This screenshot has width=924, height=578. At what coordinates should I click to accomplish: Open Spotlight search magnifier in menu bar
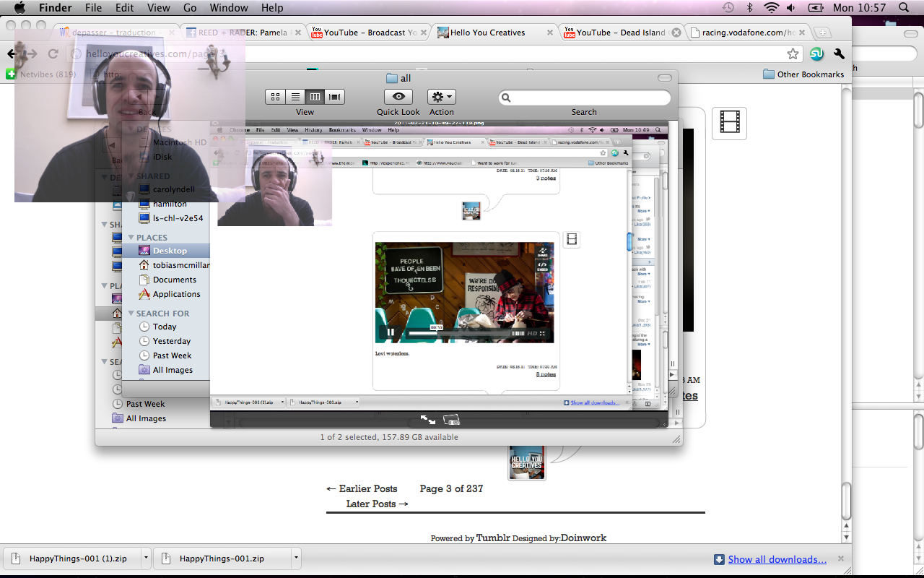coord(904,8)
